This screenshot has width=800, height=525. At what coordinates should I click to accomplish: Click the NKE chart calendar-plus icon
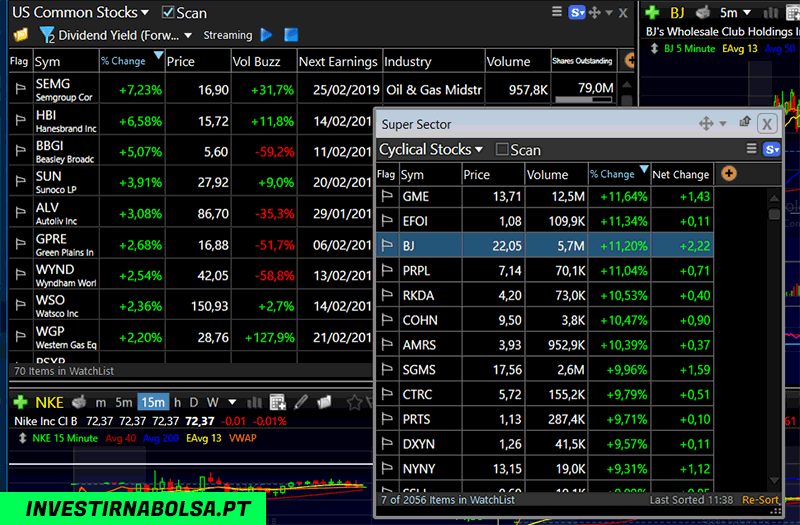point(278,402)
